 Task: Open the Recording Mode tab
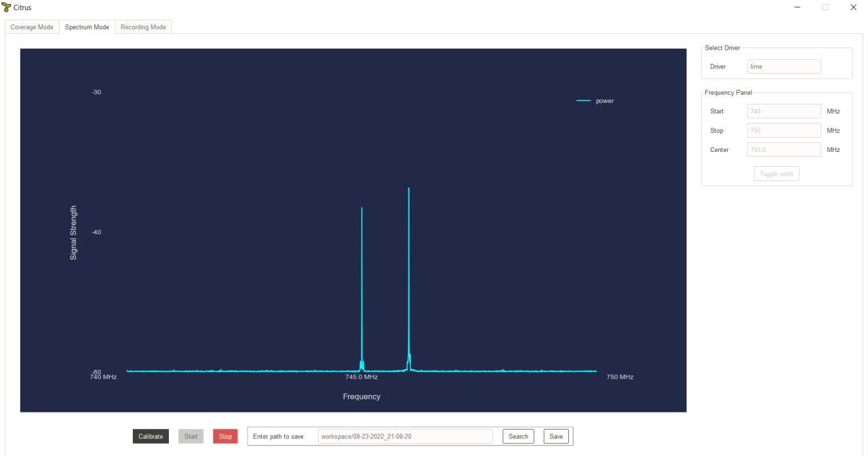143,27
